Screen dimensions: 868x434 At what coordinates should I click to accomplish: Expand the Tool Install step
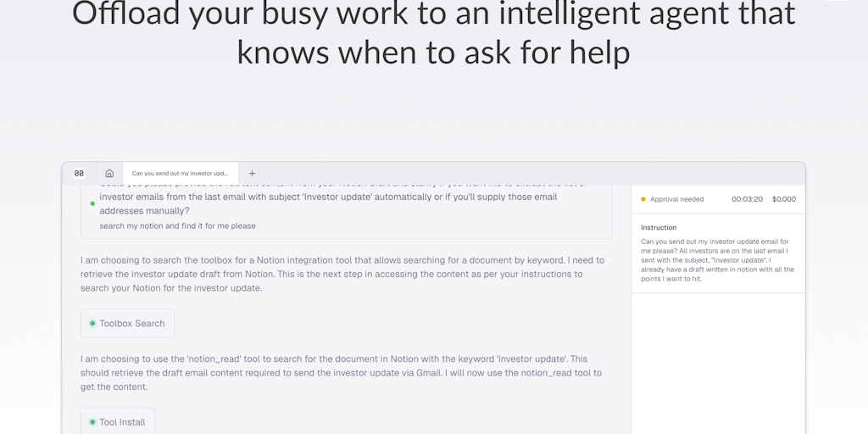tap(118, 422)
